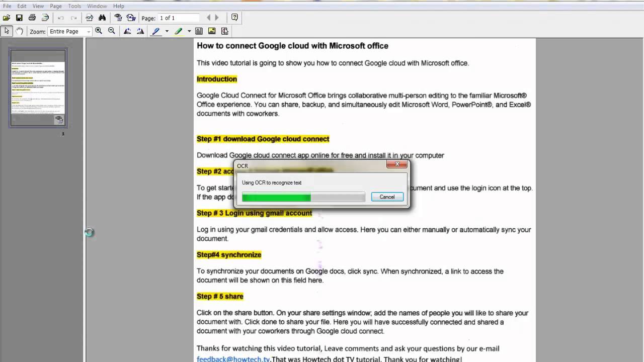The width and height of the screenshot is (644, 362).
Task: Close the OCR dialog
Action: point(397,164)
